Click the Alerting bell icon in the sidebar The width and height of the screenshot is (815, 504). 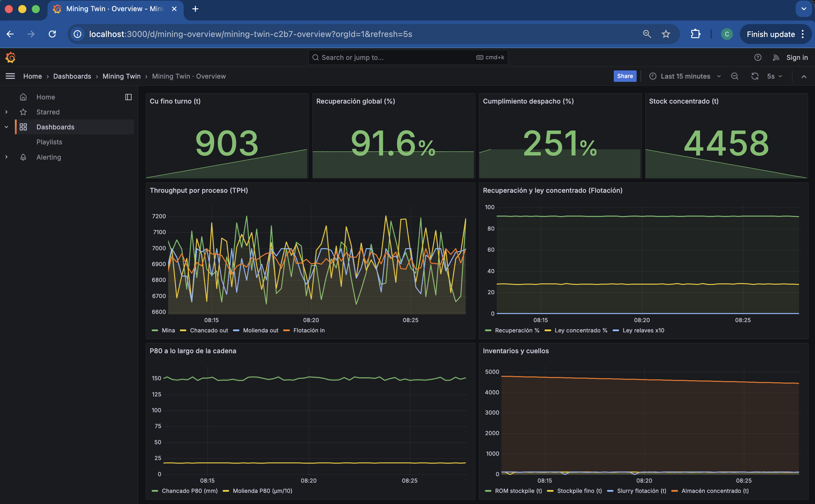[x=23, y=157]
